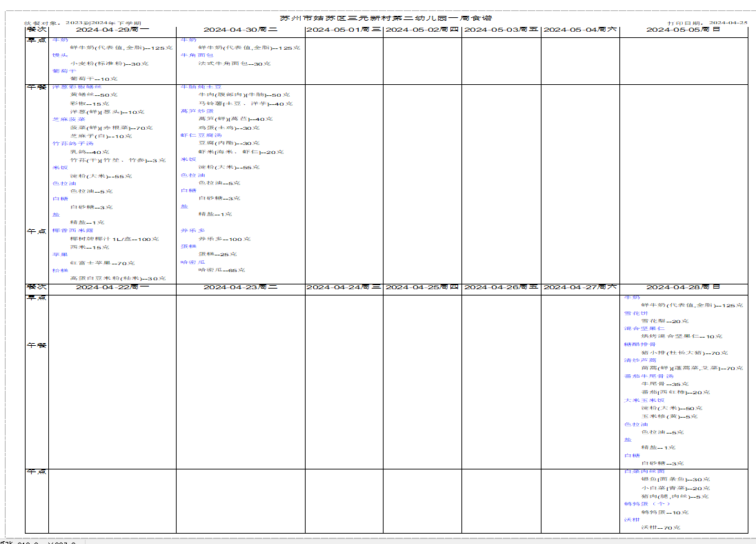Screen dimensions: 756x544
Task: Click the 高蛋白豆米粉(籼米)--30克 ingredient line
Action: (x=117, y=278)
